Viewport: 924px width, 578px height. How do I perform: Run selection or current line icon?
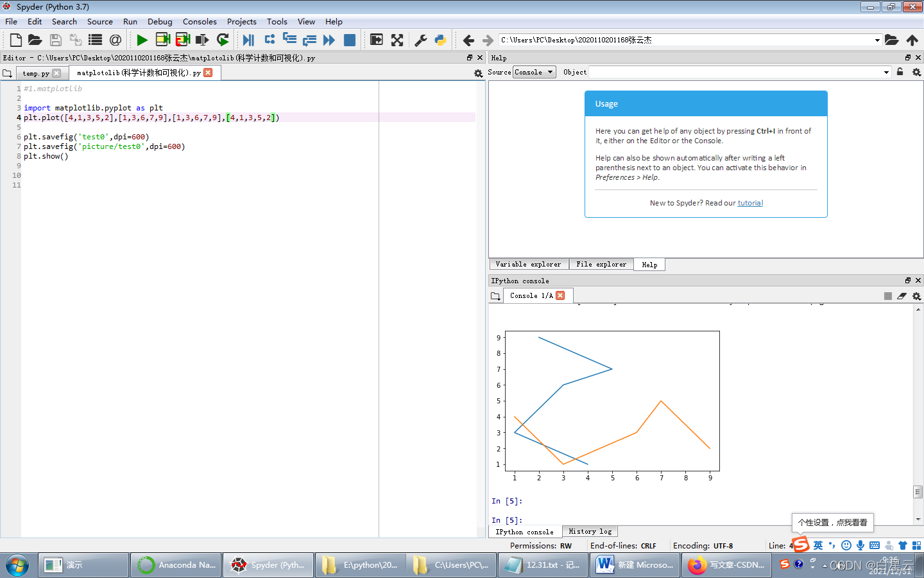tap(202, 40)
